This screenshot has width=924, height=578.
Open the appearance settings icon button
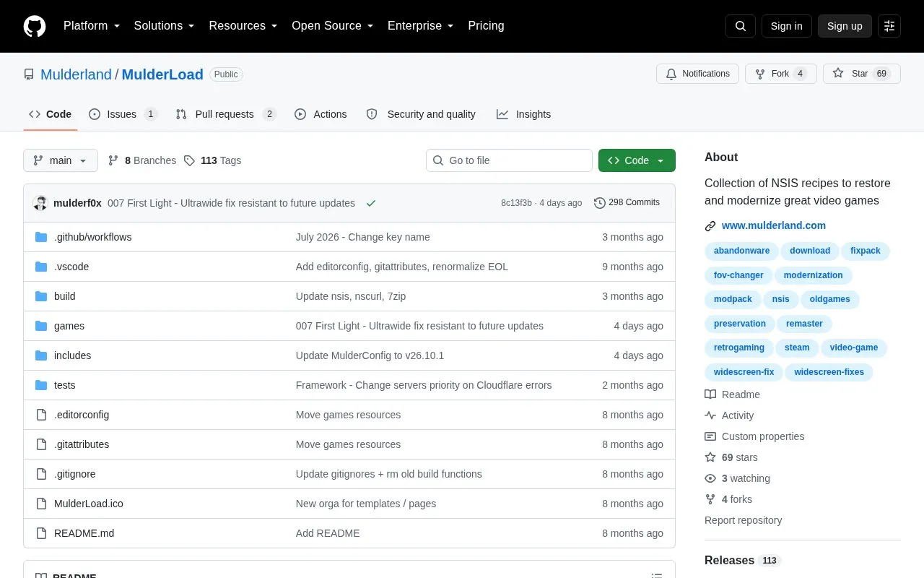coord(889,26)
